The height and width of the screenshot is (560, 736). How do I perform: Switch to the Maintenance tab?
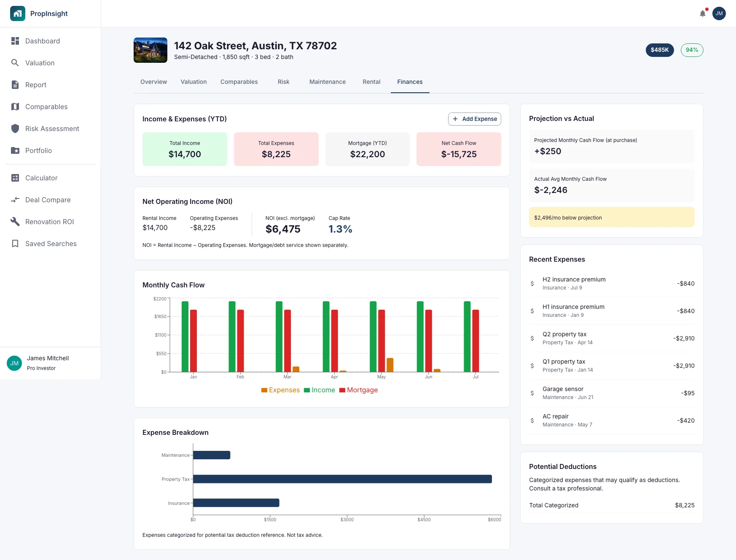pos(328,82)
